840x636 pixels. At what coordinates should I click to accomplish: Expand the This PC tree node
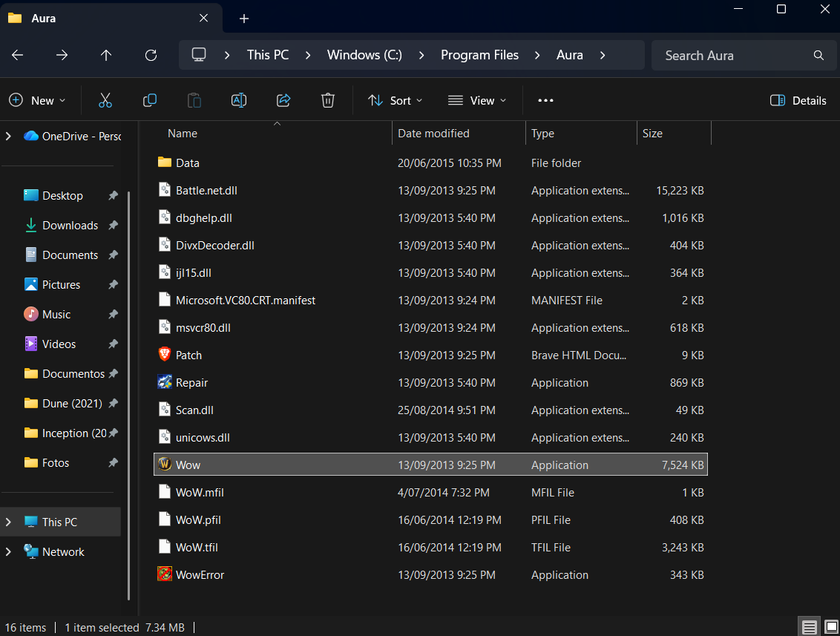(9, 522)
